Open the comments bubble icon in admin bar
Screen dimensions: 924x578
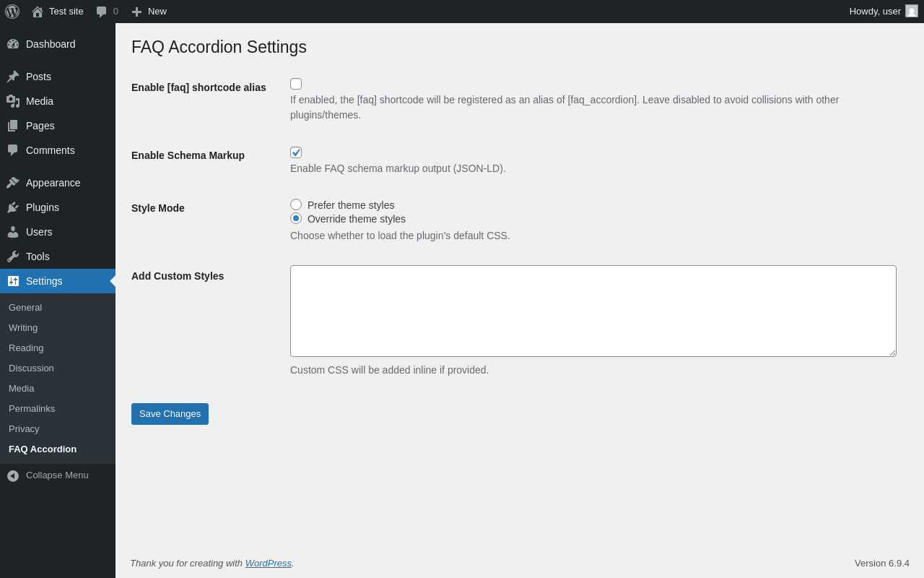point(101,12)
